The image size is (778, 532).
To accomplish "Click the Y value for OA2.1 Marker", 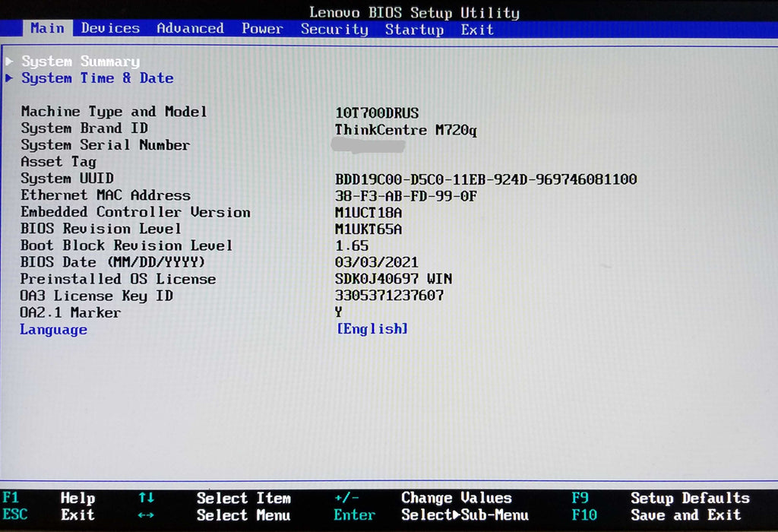I will [338, 312].
